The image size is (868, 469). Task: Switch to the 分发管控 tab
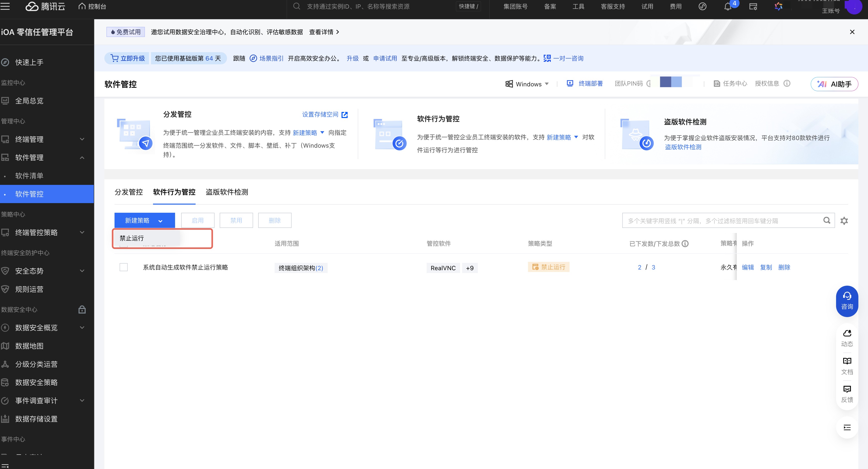click(129, 192)
